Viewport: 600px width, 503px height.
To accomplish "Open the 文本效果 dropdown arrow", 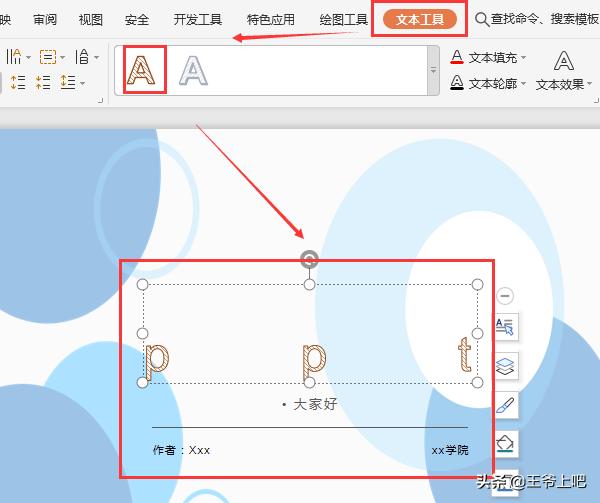I will pos(589,84).
